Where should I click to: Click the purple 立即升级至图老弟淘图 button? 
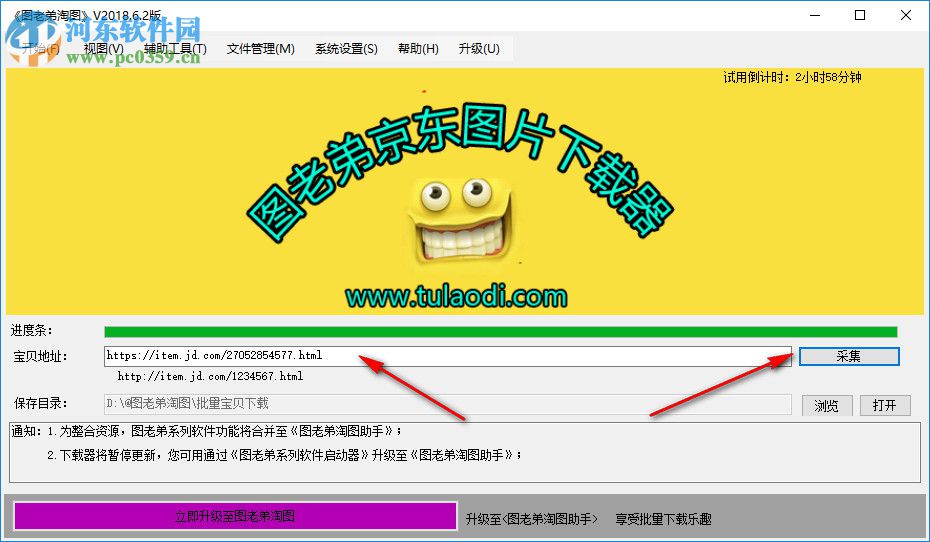point(235,516)
